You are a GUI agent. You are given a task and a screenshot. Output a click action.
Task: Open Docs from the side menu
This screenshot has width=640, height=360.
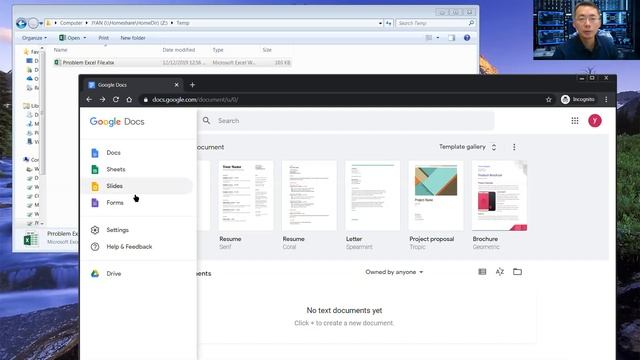[x=113, y=153]
